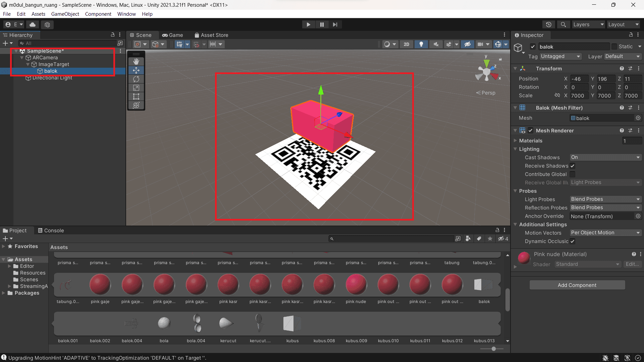Search by type in Project panel
The height and width of the screenshot is (362, 644).
(x=468, y=239)
